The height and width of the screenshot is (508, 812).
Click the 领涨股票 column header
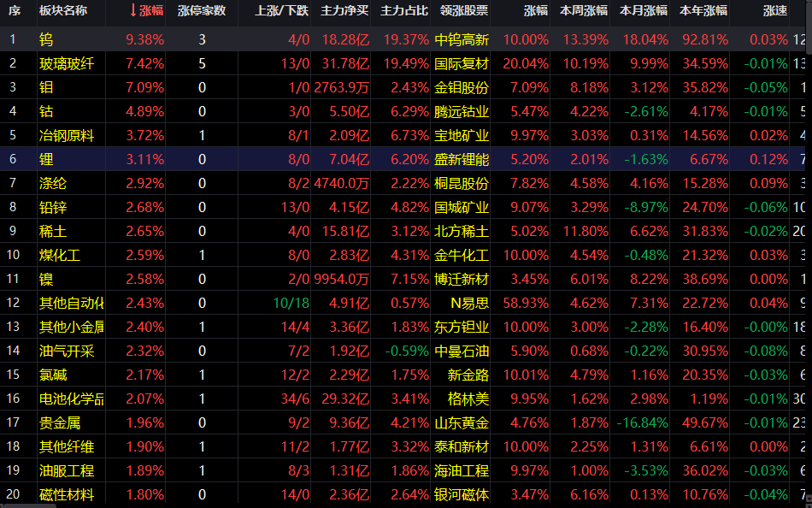(x=464, y=10)
